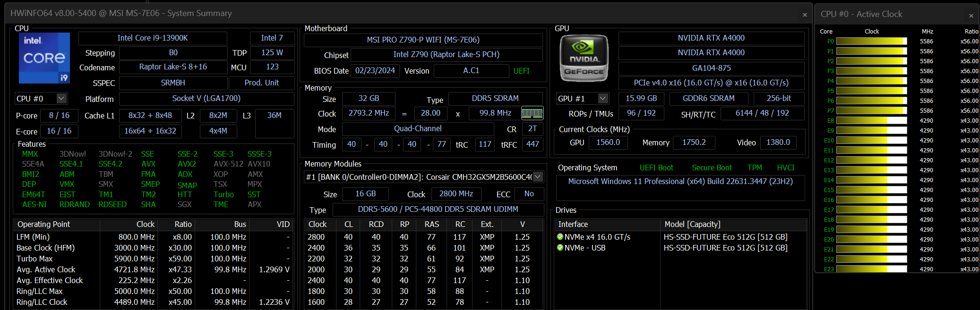The height and width of the screenshot is (310, 980).
Task: Click the GA104-875 GPU chip field
Action: pos(712,68)
